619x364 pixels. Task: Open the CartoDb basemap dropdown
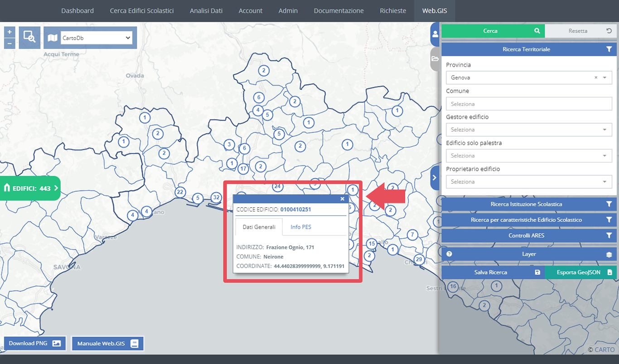coord(96,38)
